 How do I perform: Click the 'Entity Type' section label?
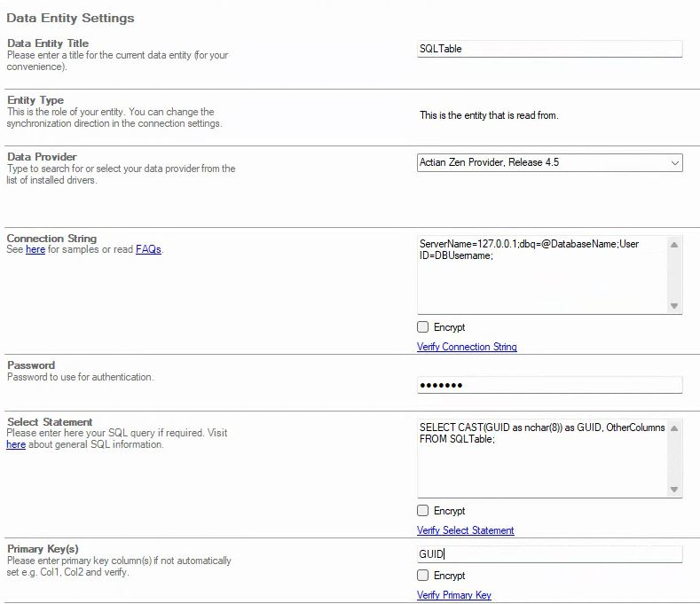coord(35,100)
